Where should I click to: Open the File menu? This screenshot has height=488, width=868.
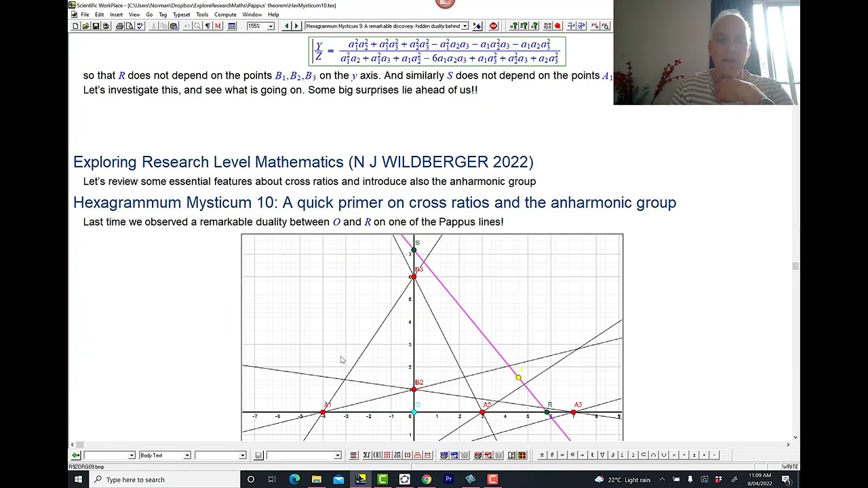click(x=85, y=15)
